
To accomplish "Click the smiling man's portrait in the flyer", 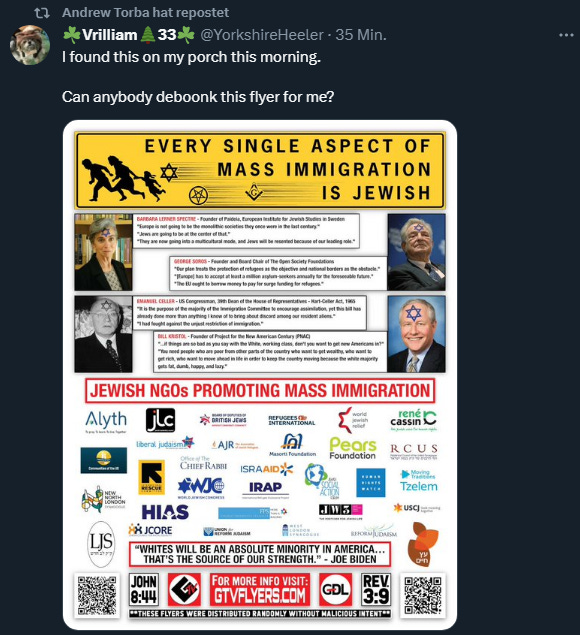I will [416, 334].
